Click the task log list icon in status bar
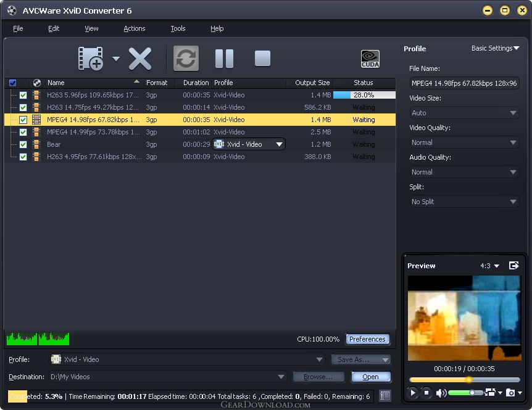The image size is (532, 410). click(x=384, y=396)
